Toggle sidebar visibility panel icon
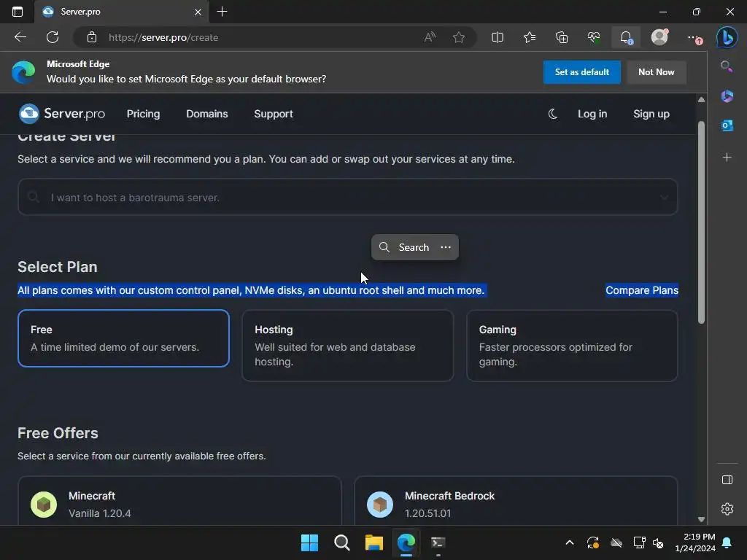 coord(727,480)
